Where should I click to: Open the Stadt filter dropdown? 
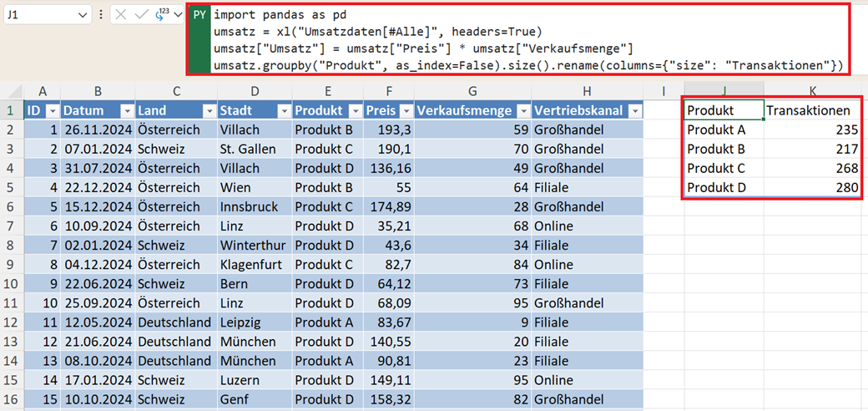(x=282, y=111)
